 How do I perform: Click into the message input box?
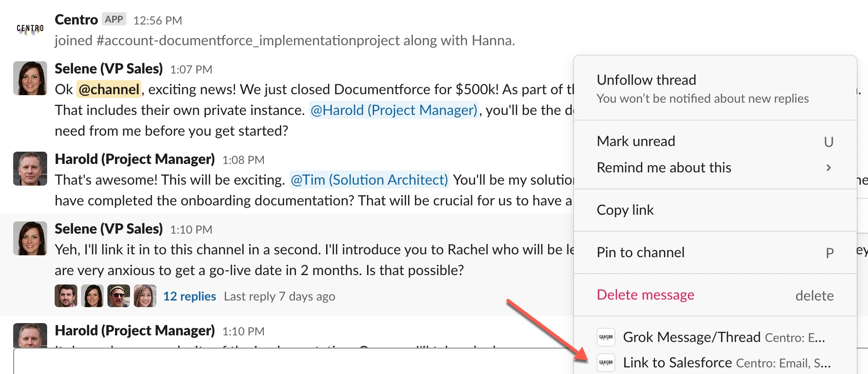(x=283, y=362)
